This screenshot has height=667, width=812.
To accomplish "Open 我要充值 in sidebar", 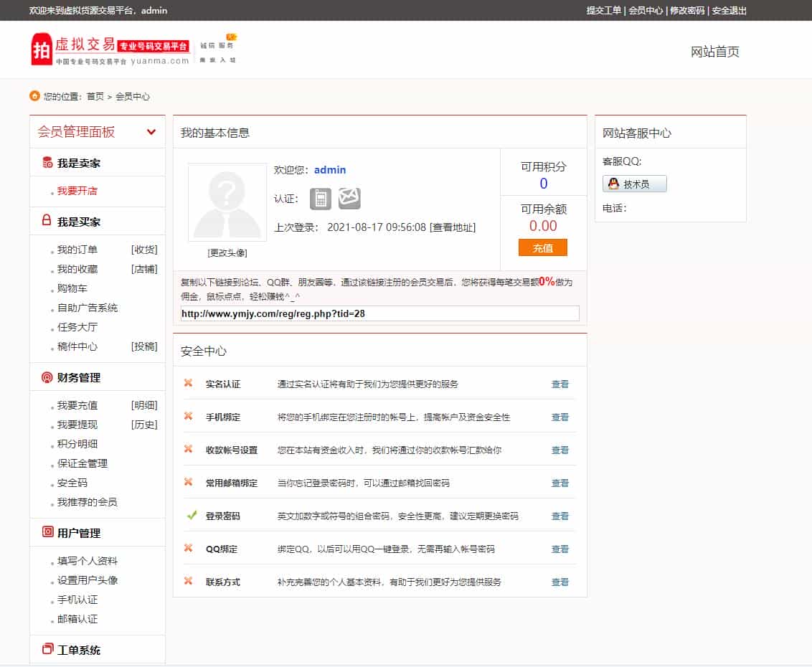I will tap(77, 405).
